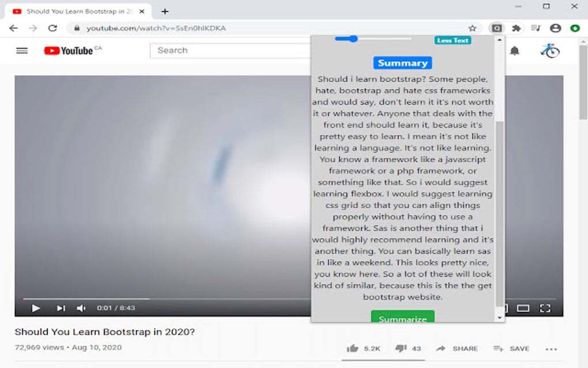Image resolution: width=588 pixels, height=368 pixels.
Task: Open the site information lock menu
Action: point(76,27)
